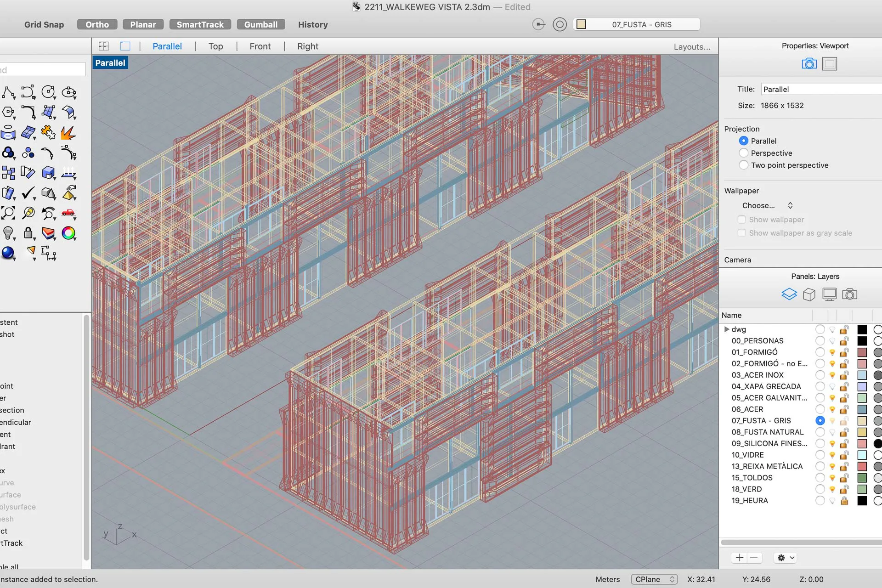Viewport: 882px width, 588px height.
Task: Switch to the Top viewport tab
Action: [215, 46]
